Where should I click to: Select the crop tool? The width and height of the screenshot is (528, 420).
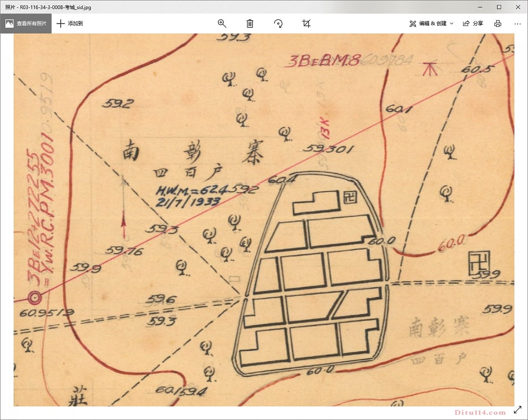click(307, 24)
